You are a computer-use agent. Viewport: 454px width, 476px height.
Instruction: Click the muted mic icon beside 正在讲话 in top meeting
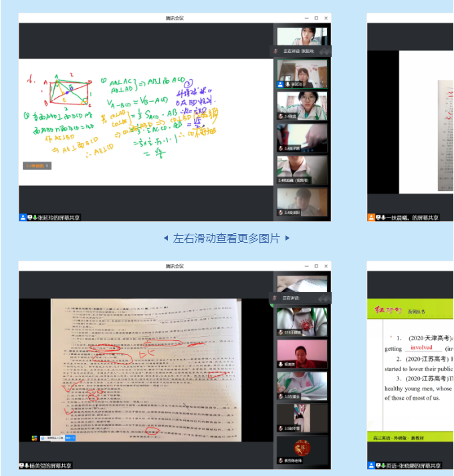[275, 51]
